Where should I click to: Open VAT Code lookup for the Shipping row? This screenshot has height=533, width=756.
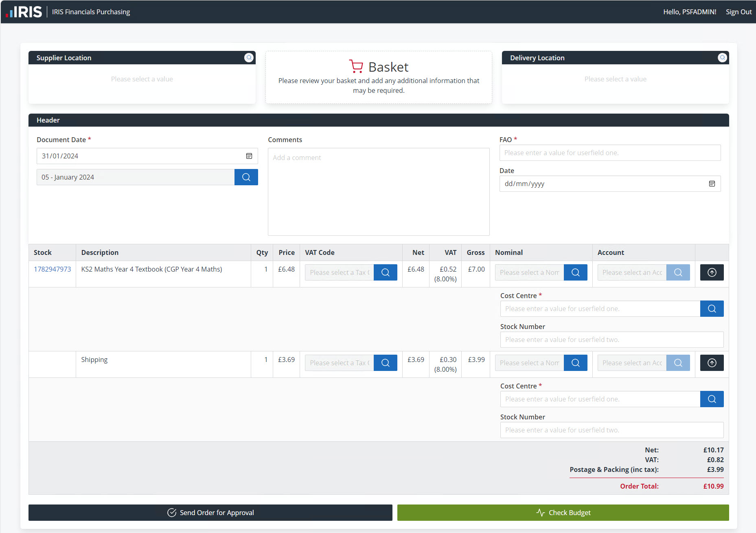(x=385, y=363)
